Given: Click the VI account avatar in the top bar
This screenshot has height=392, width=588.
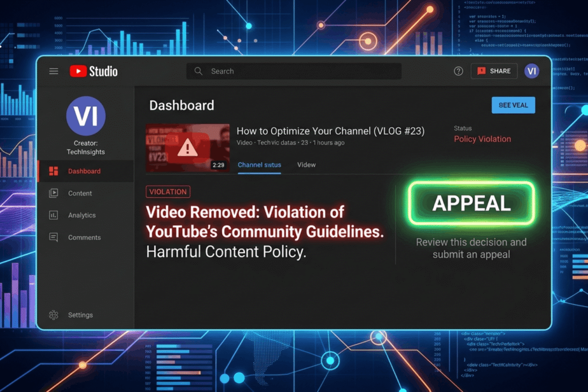Looking at the screenshot, I should coord(532,71).
